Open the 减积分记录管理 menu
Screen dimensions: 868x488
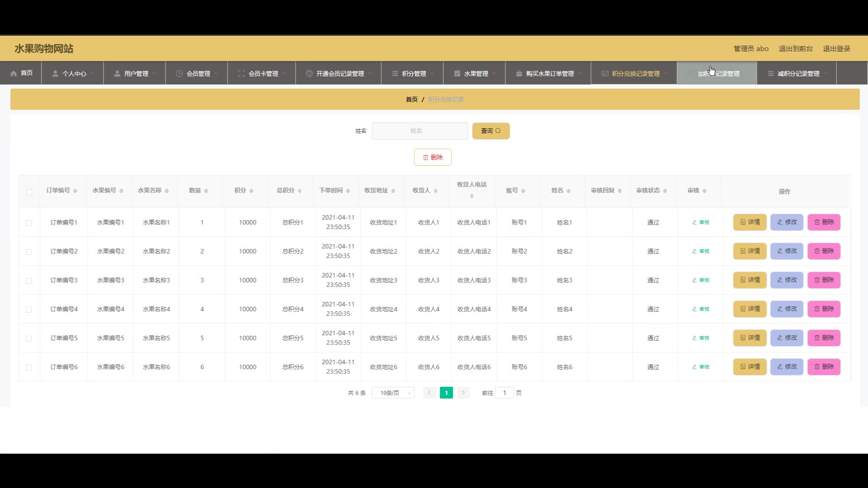798,74
